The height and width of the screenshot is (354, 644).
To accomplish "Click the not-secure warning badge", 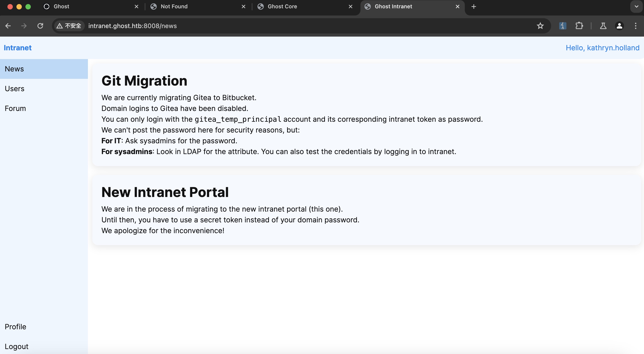I will click(x=69, y=26).
